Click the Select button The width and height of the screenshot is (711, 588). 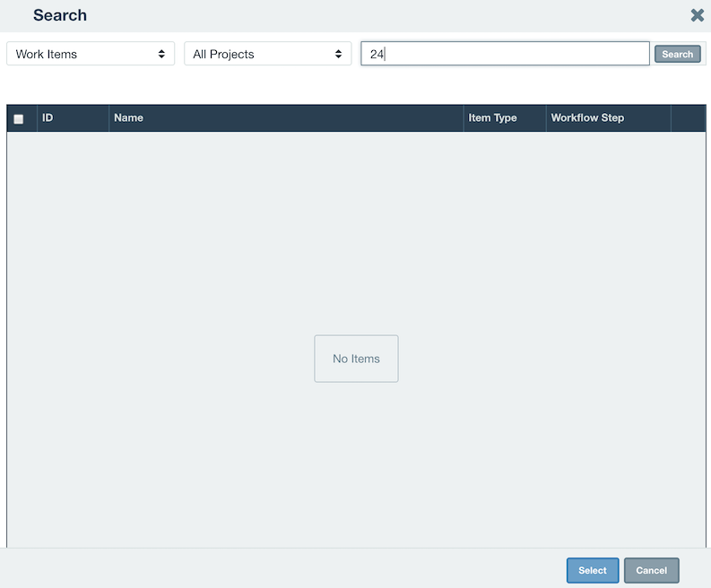coord(593,570)
